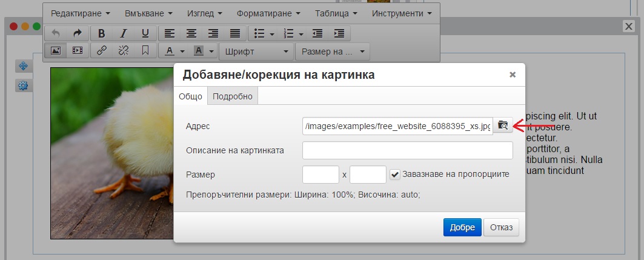Open background color dropdown arrow
This screenshot has width=644, height=260.
coord(211,52)
